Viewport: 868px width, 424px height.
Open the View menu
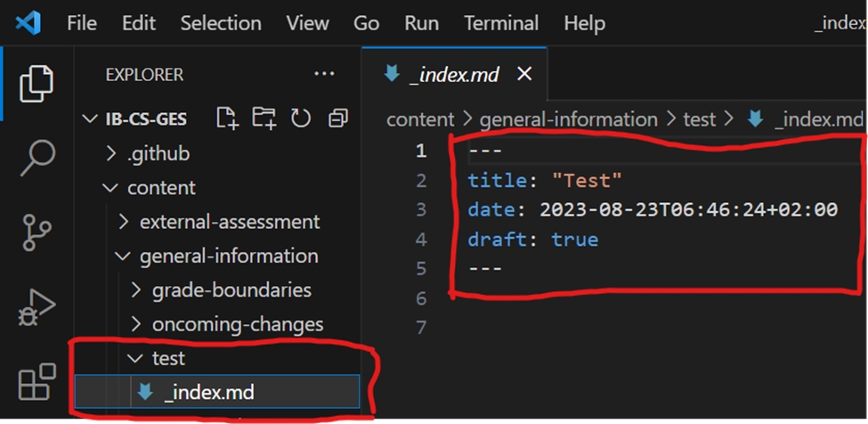click(x=308, y=23)
